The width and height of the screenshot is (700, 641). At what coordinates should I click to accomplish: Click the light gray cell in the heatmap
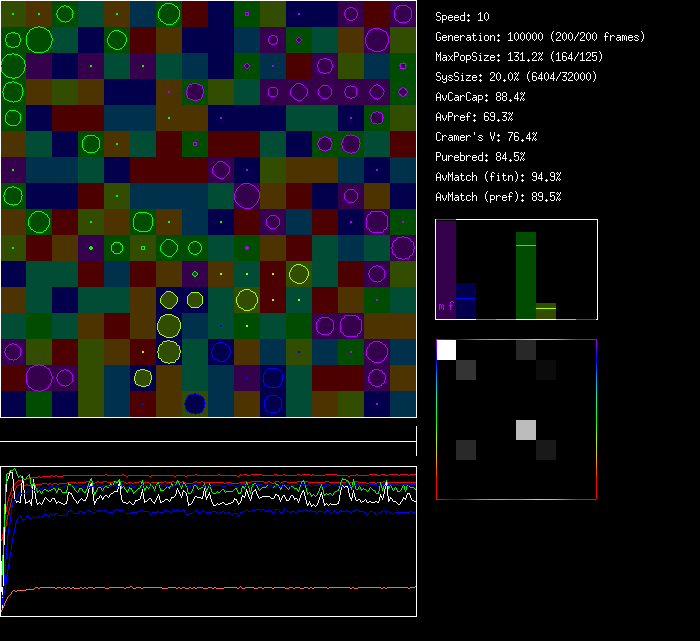(526, 430)
